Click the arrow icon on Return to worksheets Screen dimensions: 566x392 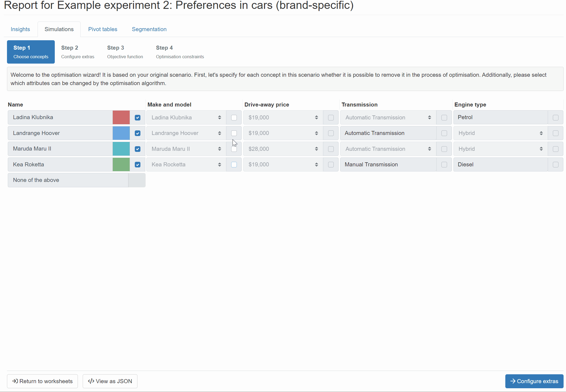click(15, 381)
